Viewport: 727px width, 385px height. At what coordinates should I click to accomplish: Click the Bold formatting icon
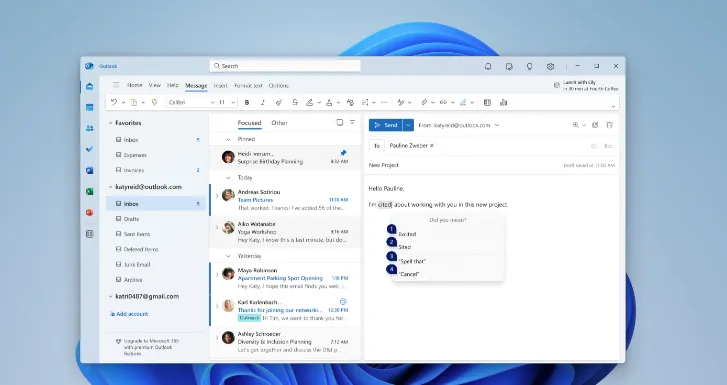pos(247,103)
